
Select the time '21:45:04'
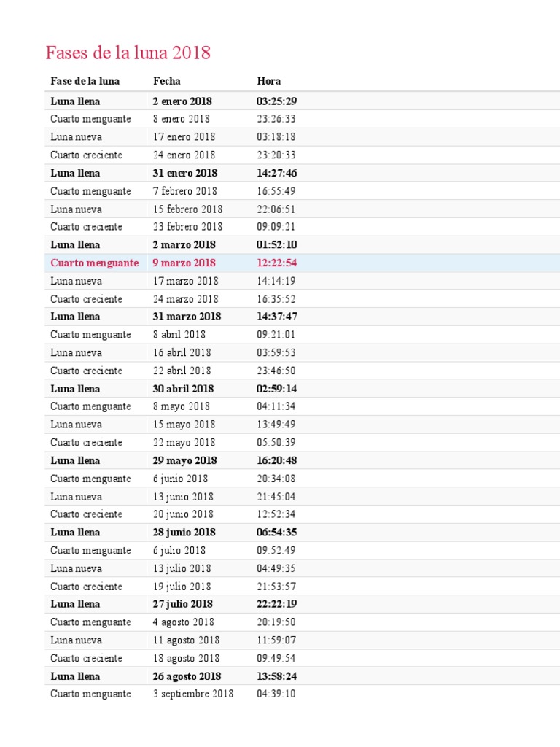pos(276,497)
